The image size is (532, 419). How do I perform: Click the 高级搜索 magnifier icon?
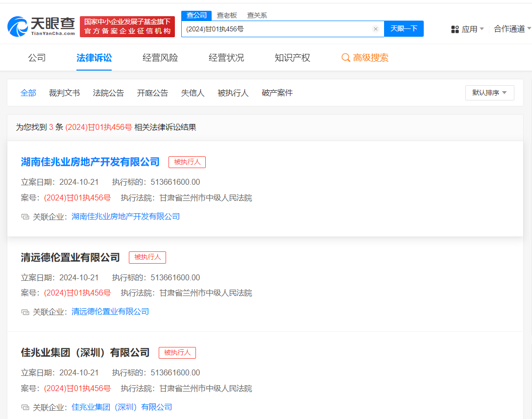tap(346, 58)
